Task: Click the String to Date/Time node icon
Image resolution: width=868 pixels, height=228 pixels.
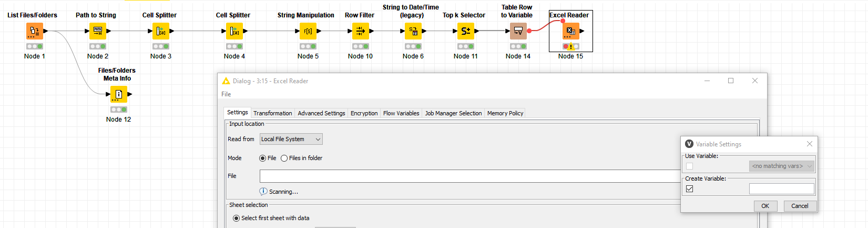Action: click(413, 31)
